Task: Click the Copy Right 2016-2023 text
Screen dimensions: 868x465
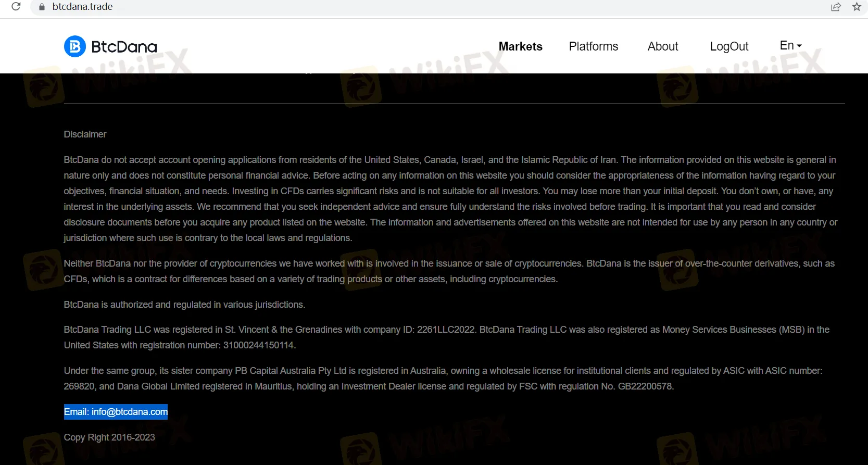Action: pos(109,437)
